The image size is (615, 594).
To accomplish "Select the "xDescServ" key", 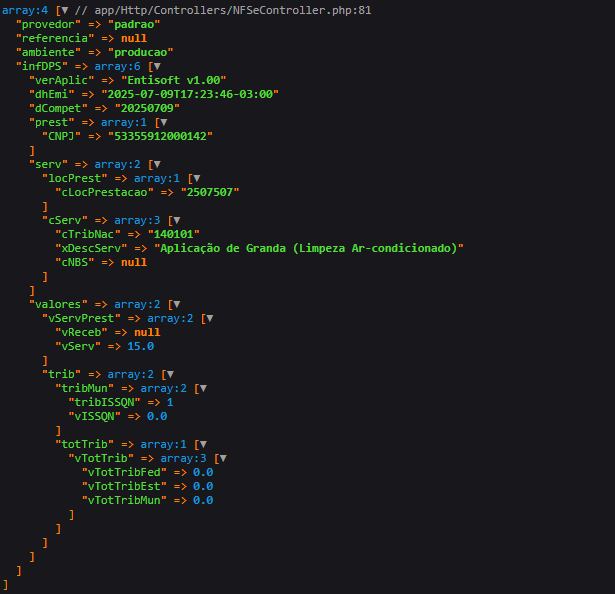I will [x=91, y=249].
